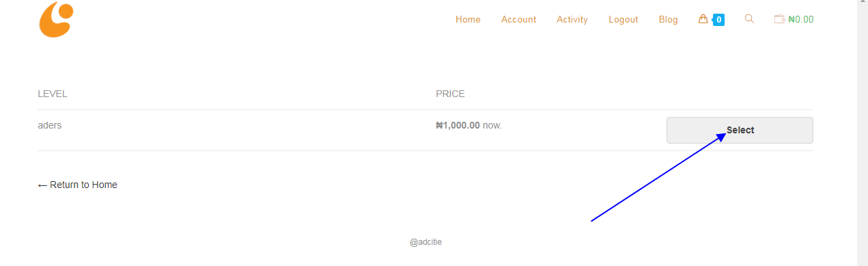Click the PRICE column header

pos(450,94)
